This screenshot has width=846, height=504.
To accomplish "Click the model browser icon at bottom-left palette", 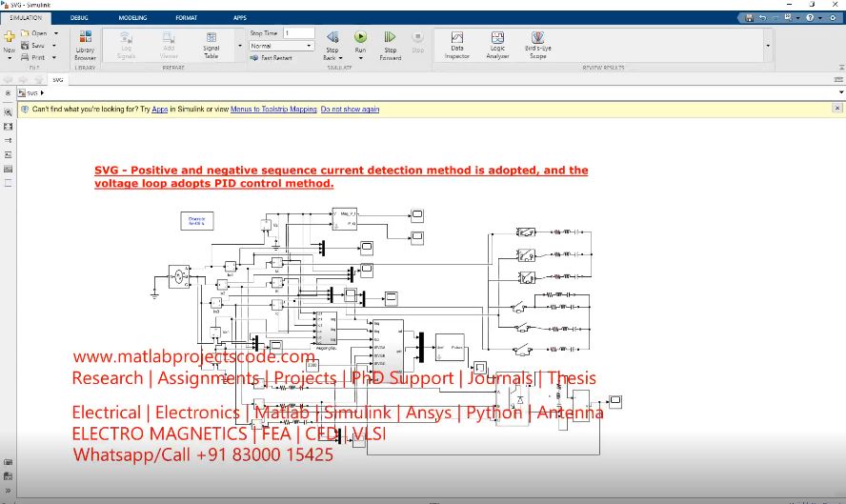I will coord(8,476).
